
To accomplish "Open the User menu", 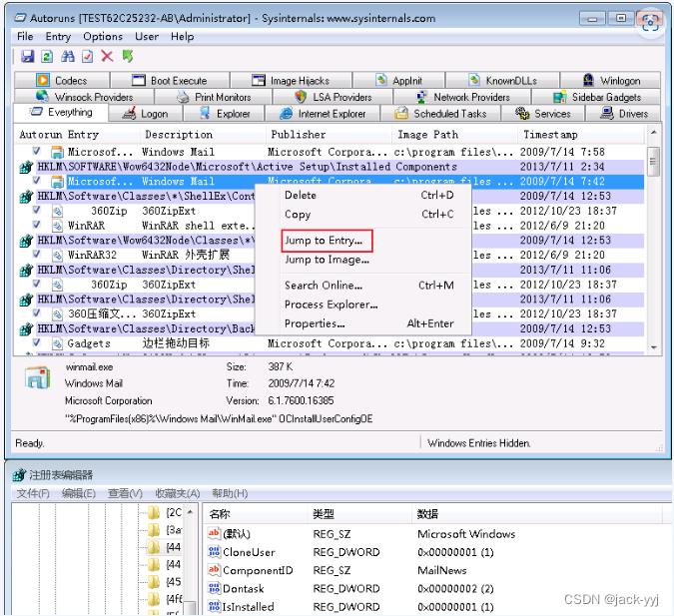I will pos(147,37).
